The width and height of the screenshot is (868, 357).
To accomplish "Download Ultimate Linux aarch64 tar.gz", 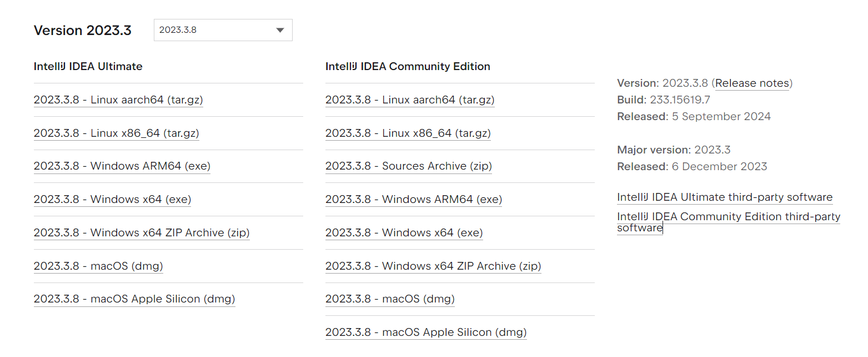I will click(118, 100).
